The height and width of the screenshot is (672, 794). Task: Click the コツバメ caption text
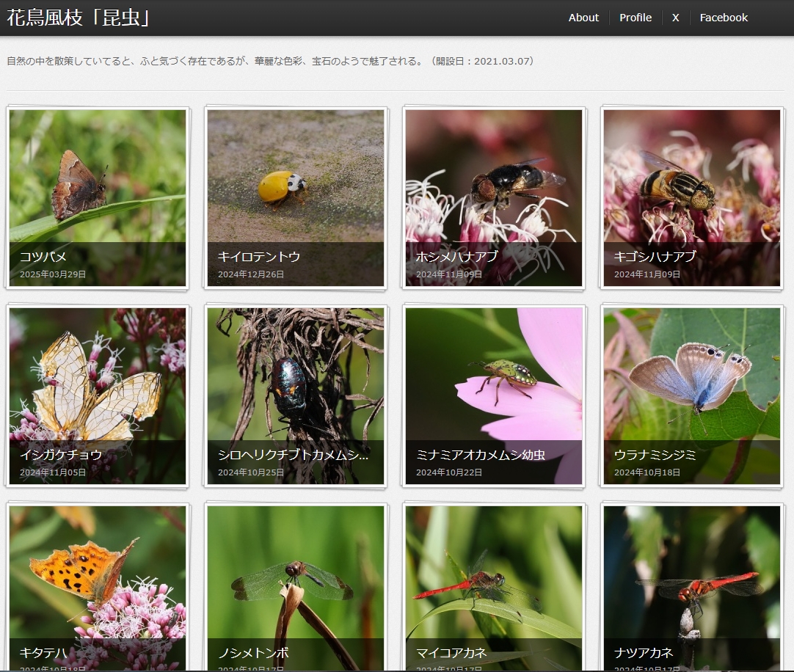(43, 257)
